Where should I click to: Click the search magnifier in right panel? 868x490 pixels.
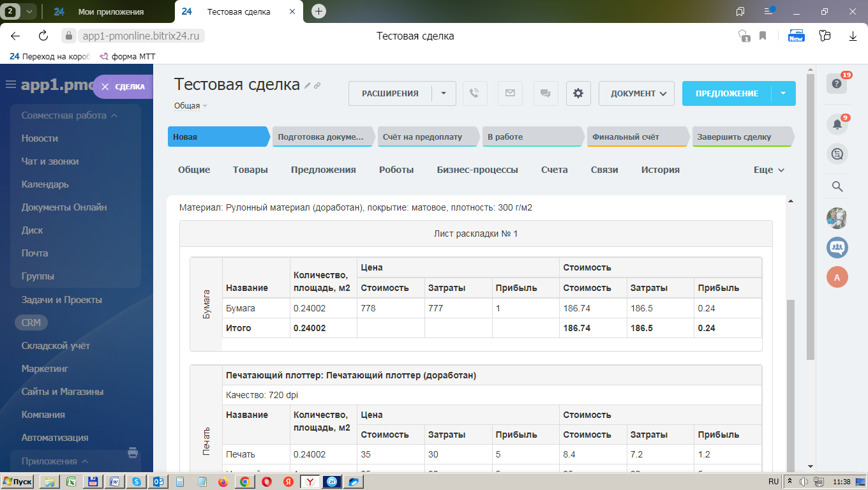[x=837, y=186]
